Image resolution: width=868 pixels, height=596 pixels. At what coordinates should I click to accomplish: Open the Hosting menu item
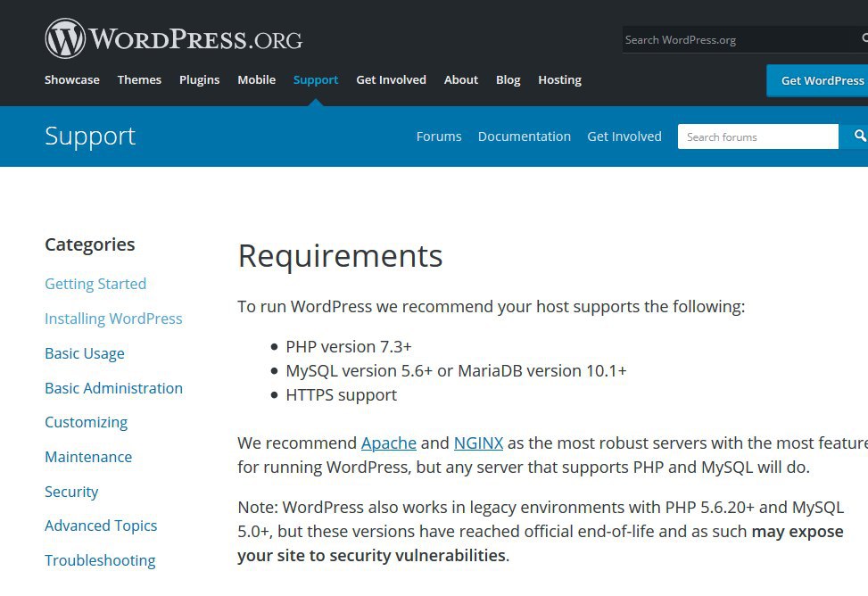pos(559,79)
